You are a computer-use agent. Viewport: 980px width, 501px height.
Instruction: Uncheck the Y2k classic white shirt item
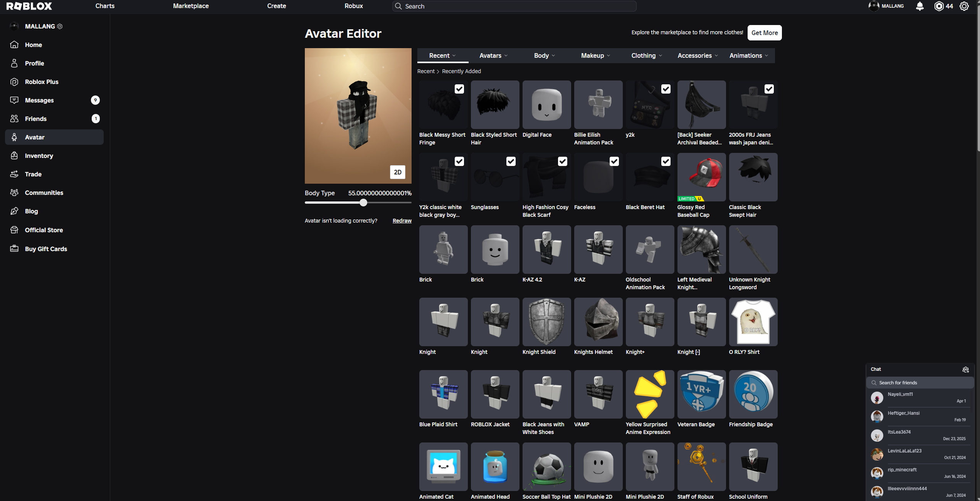coord(459,161)
